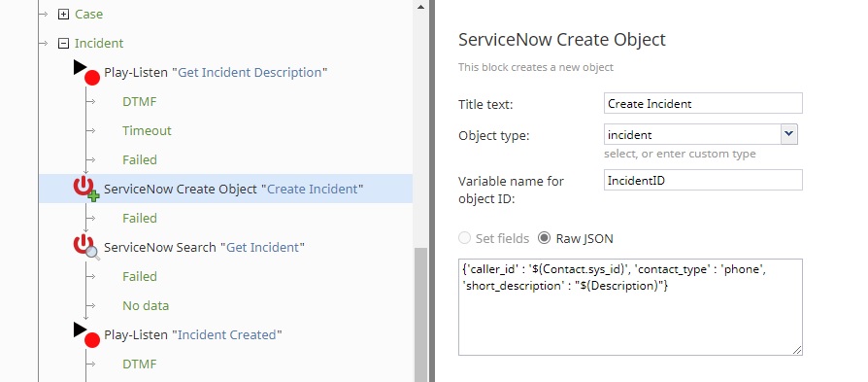
Task: Click the ServiceNow Create Object power-plus icon
Action: click(x=86, y=190)
